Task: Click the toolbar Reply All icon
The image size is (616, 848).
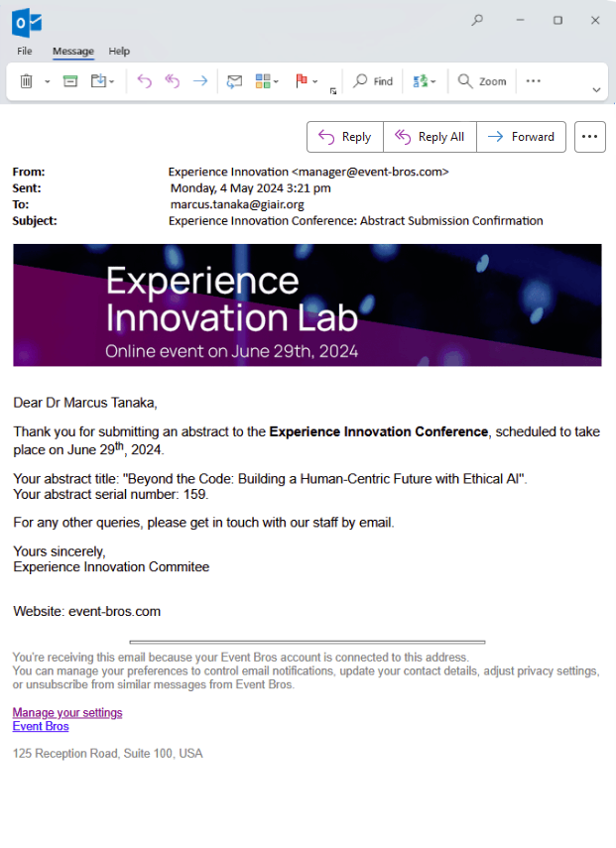Action: [173, 81]
